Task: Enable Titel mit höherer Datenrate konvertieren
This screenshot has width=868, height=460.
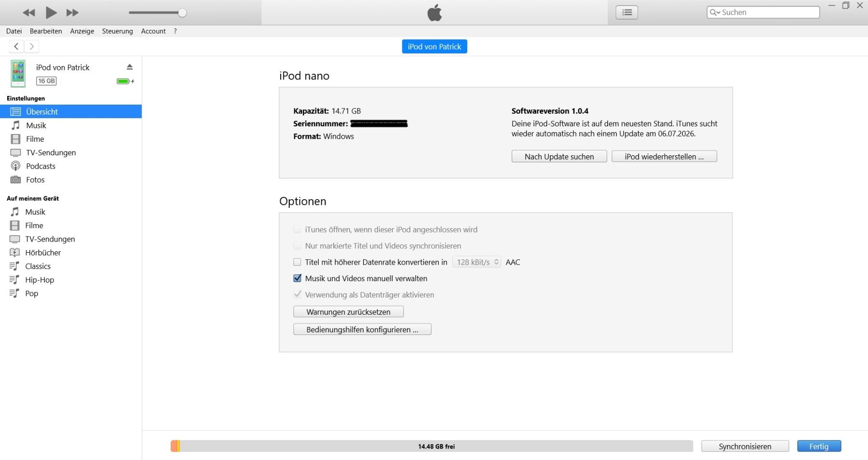Action: [298, 262]
